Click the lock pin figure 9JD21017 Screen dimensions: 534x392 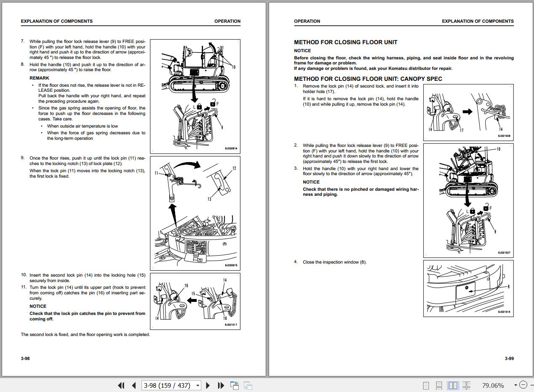[x=195, y=301]
